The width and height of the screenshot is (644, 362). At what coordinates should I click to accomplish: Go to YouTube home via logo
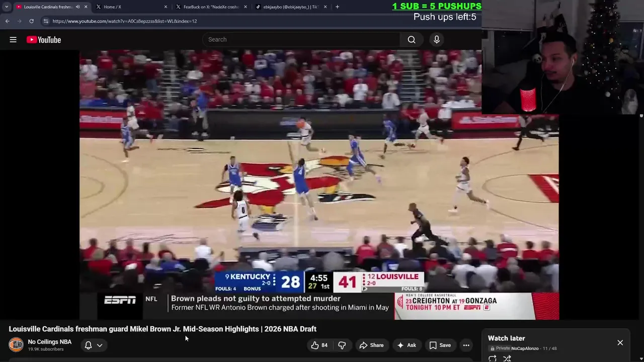point(44,40)
